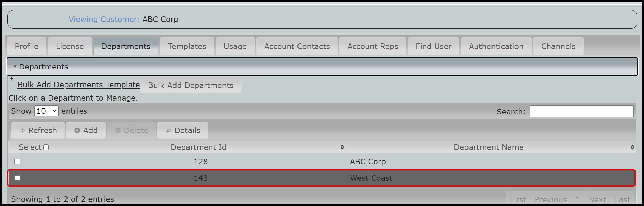The height and width of the screenshot is (206, 644).
Task: Change entries shown from 10 to another value
Action: [x=46, y=111]
